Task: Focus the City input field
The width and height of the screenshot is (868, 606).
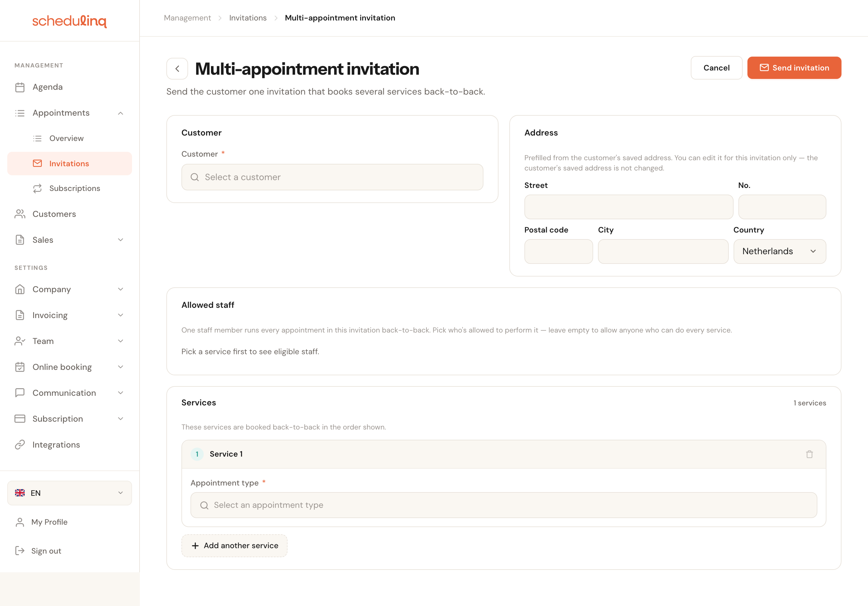Action: point(663,251)
